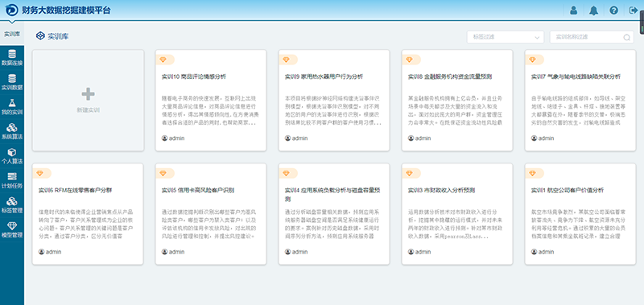Click the 实训9 card description text
The width and height of the screenshot is (644, 305).
[332, 110]
